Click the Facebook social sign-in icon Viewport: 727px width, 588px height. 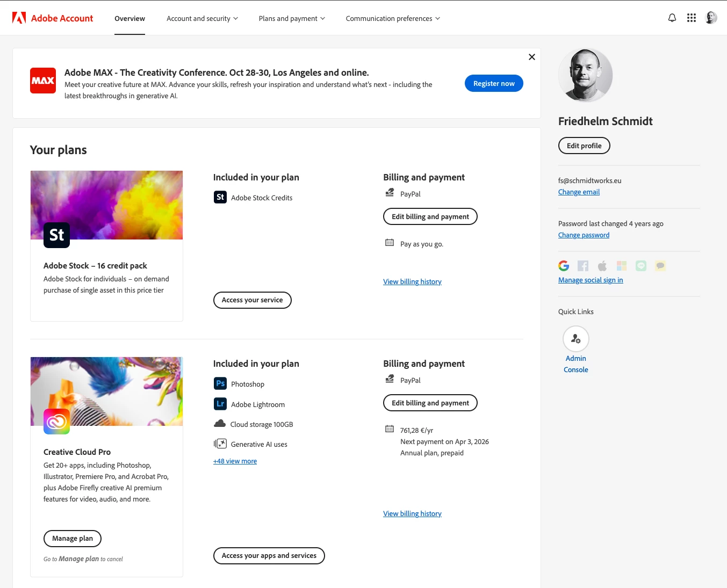583,266
